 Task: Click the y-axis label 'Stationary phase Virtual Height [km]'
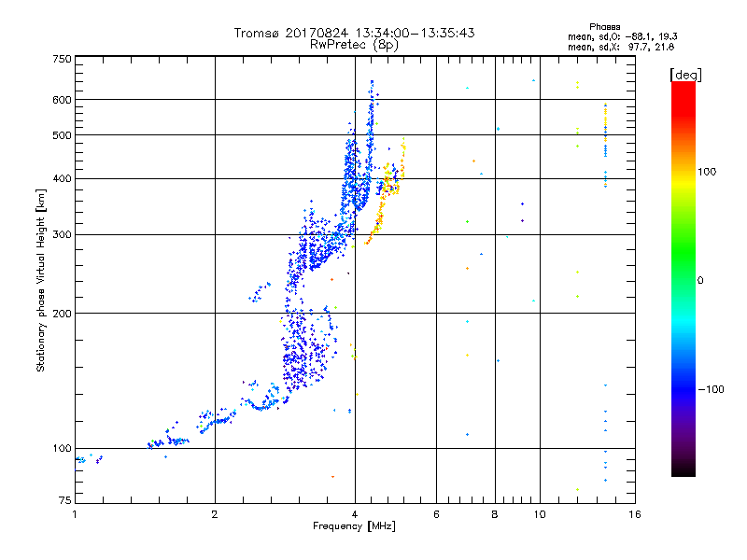tap(41, 281)
